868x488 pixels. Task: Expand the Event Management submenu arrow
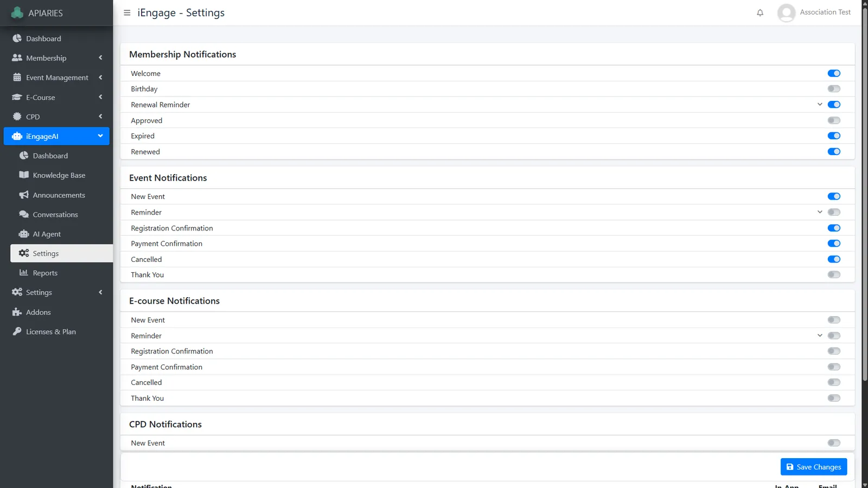100,78
